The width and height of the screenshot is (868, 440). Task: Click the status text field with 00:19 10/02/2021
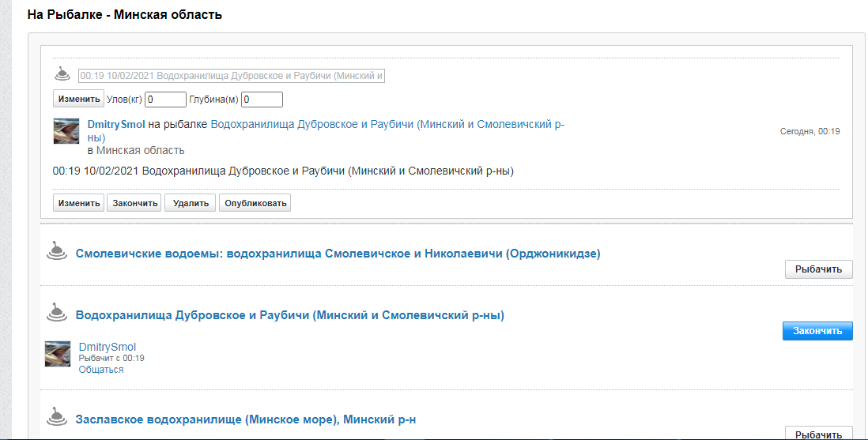[232, 76]
